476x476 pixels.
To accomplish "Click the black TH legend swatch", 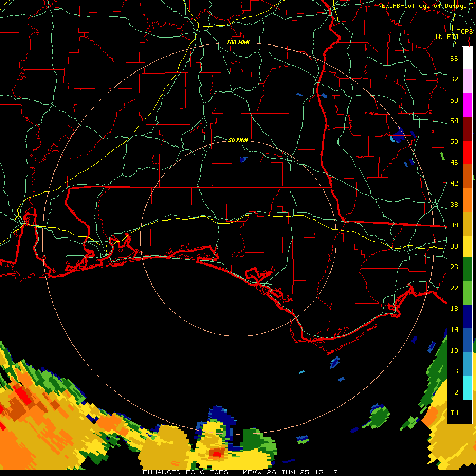I will [467, 411].
